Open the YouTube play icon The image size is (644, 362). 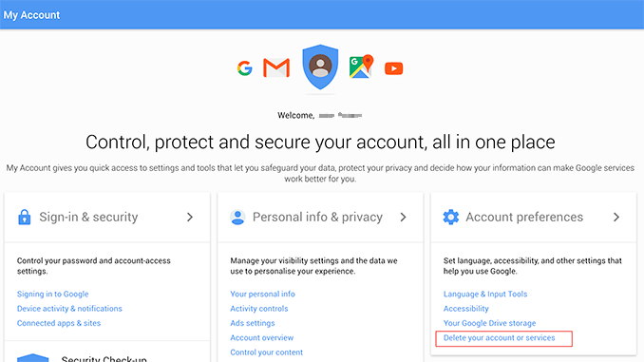pos(394,68)
